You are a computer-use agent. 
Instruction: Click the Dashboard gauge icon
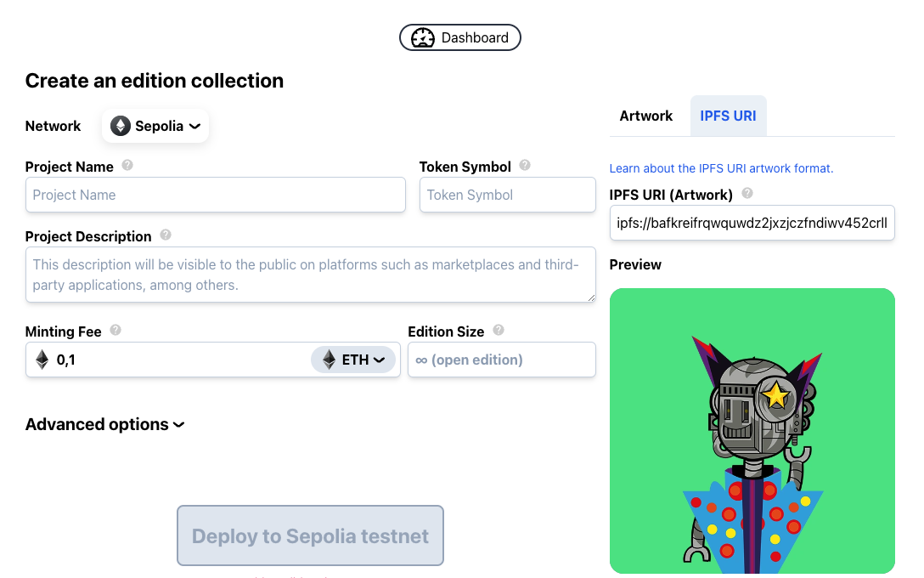pyautogui.click(x=422, y=37)
